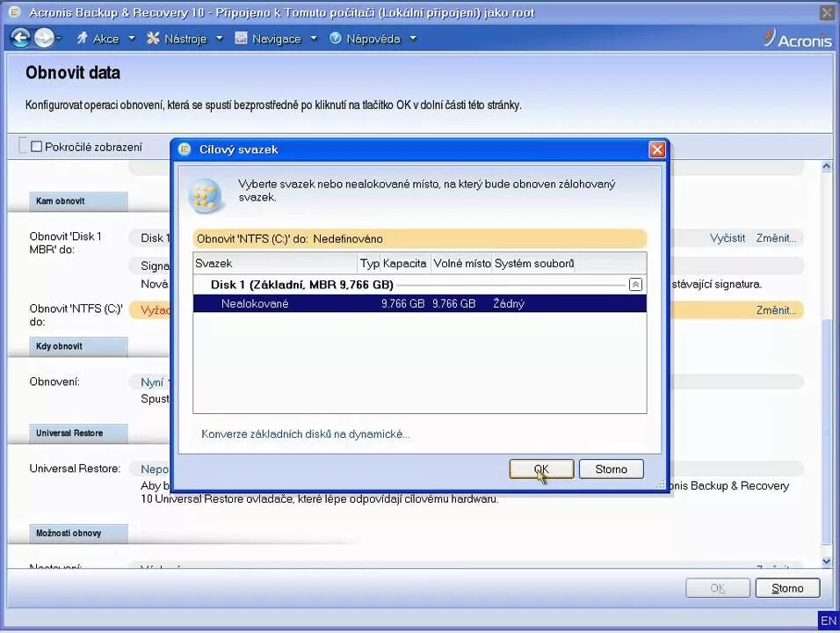
Task: Close the Cílový svazek dialog
Action: pyautogui.click(x=657, y=149)
